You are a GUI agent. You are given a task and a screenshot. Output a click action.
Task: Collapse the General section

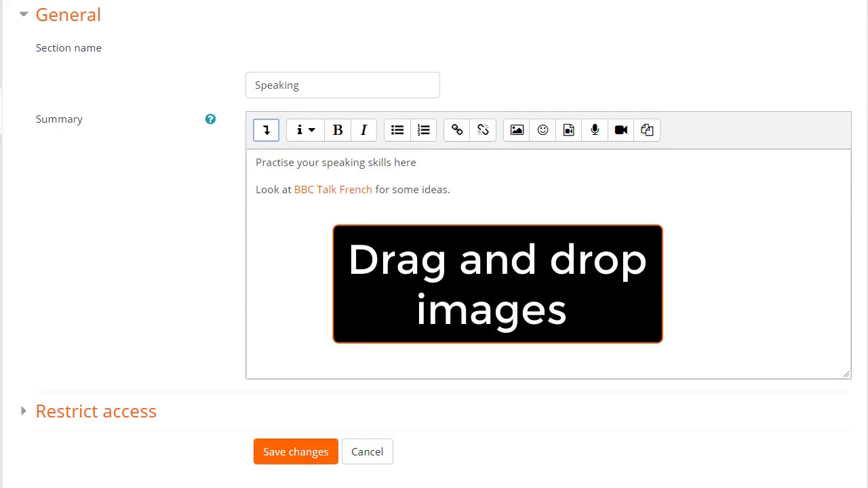point(24,14)
